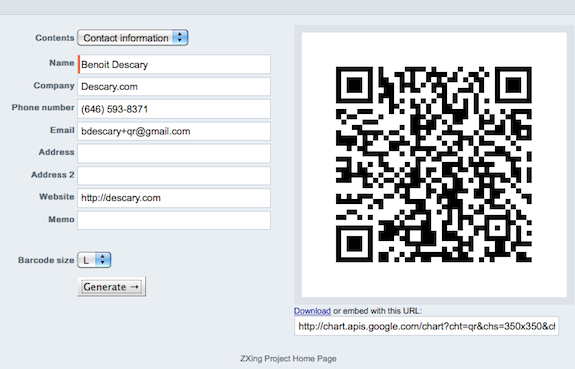Click the Company input field
Screen dimensions: 575x369
(x=174, y=87)
